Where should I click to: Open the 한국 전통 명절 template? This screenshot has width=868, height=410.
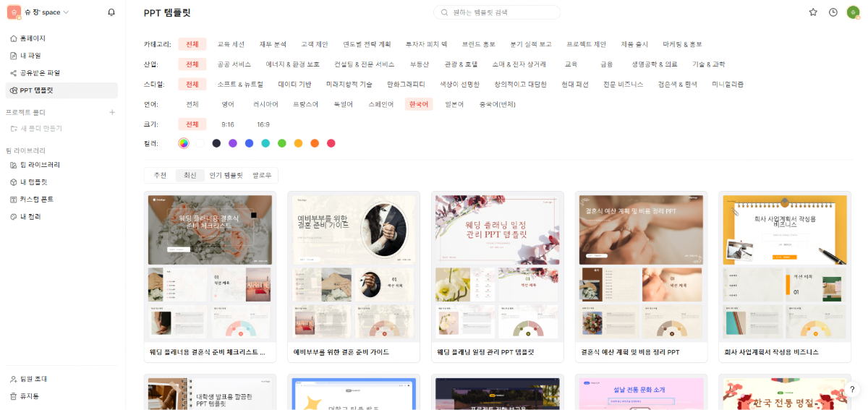(x=785, y=392)
